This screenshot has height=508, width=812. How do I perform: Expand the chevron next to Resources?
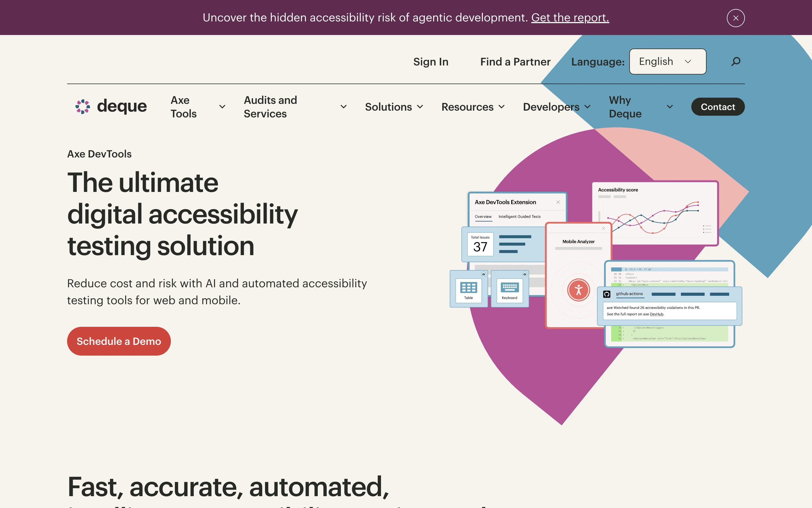[502, 107]
